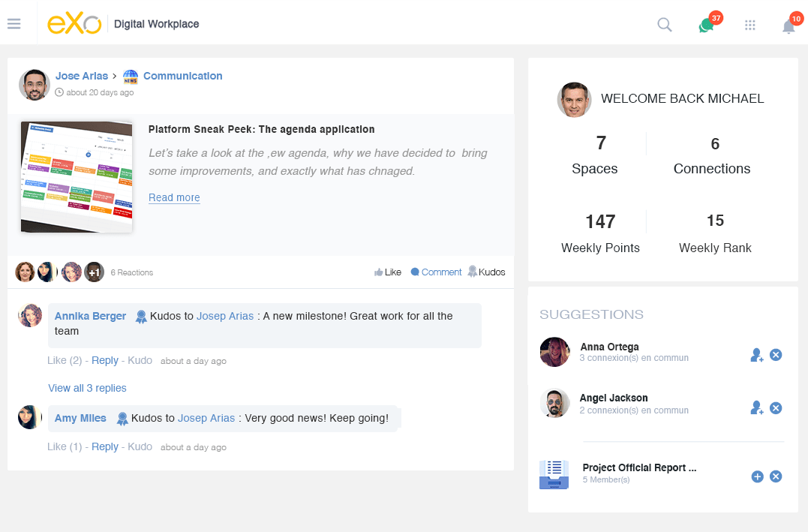Open Jose Arias's profile
The height and width of the screenshot is (532, 808).
tap(82, 76)
